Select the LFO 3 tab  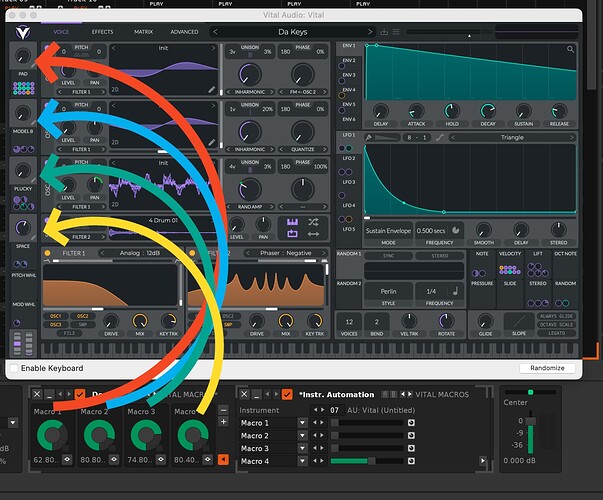pyautogui.click(x=349, y=182)
